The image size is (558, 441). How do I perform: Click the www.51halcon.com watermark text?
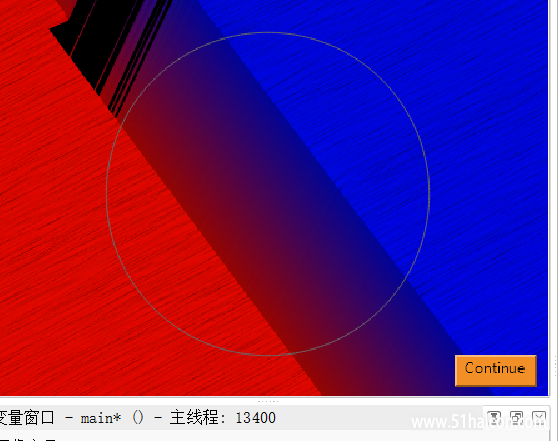[x=478, y=422]
